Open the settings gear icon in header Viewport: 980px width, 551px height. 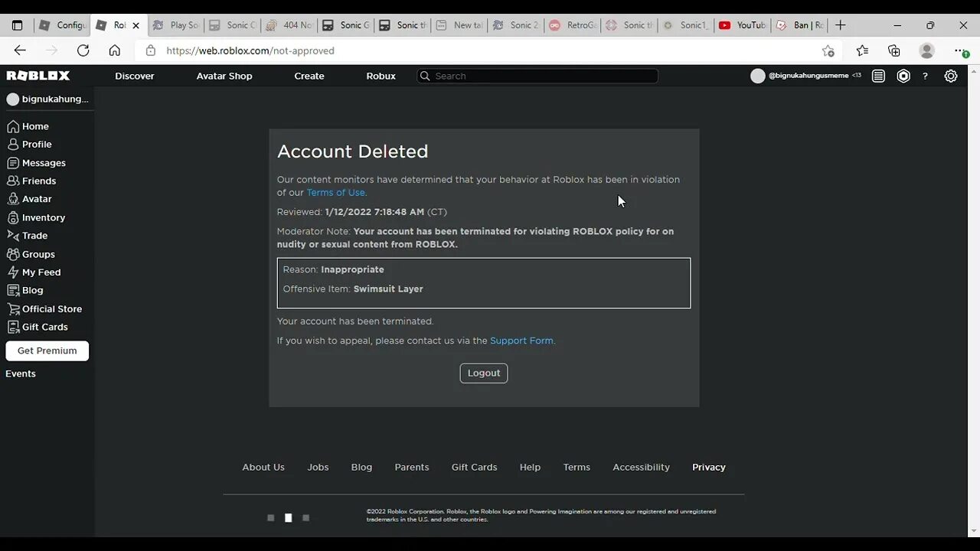click(x=951, y=76)
